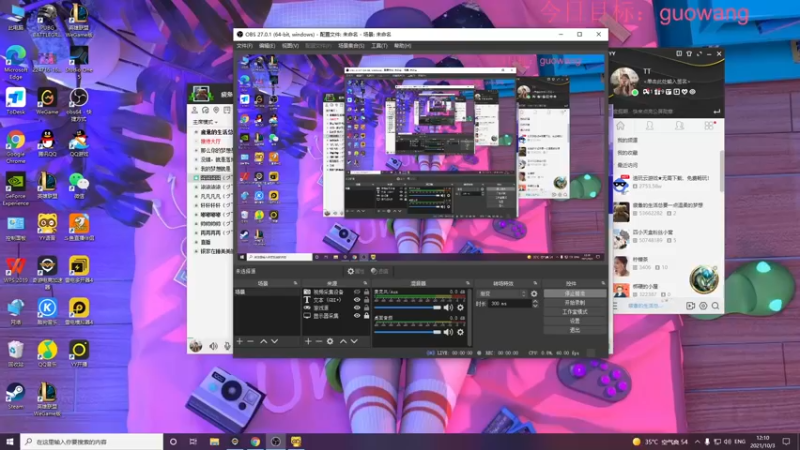Move scene up in the scenes panel
Image resolution: width=800 pixels, height=450 pixels.
click(x=264, y=341)
